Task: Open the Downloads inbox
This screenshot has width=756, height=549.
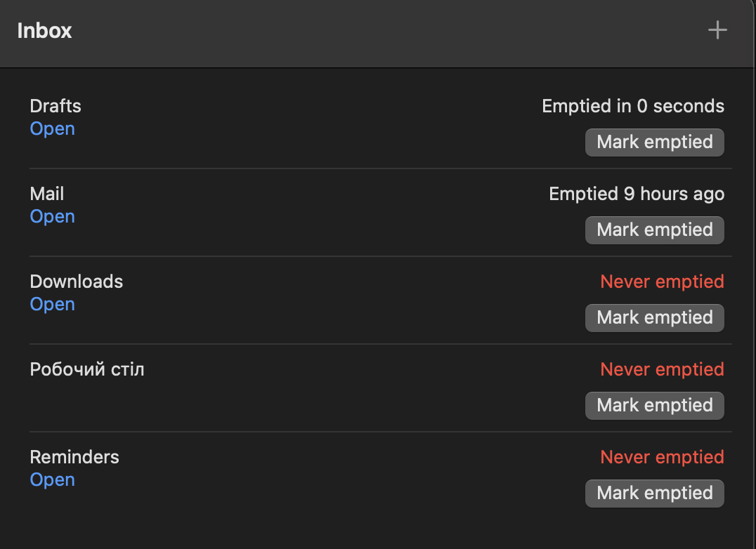Action: click(x=53, y=304)
